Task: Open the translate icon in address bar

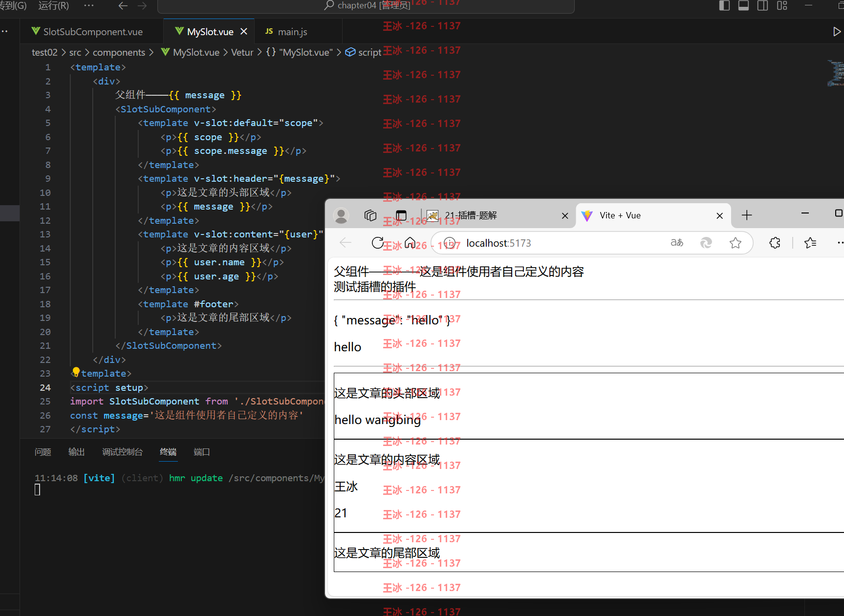Action: pos(677,243)
